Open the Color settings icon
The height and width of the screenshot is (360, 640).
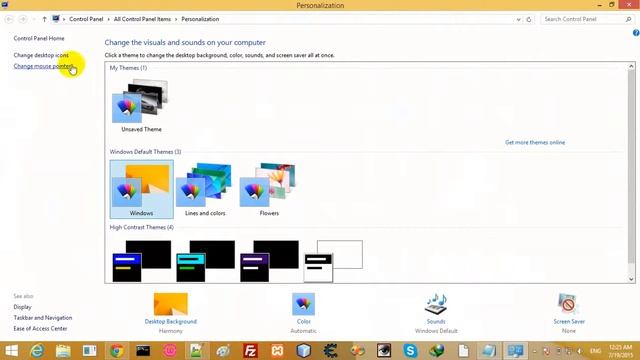click(303, 304)
